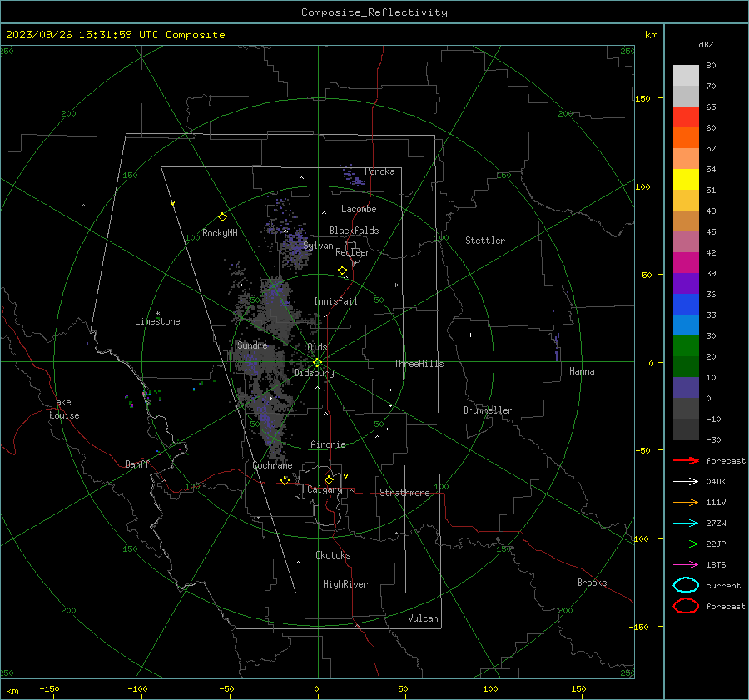The image size is (749, 700).
Task: Click the Limestone label on map
Action: point(157,321)
